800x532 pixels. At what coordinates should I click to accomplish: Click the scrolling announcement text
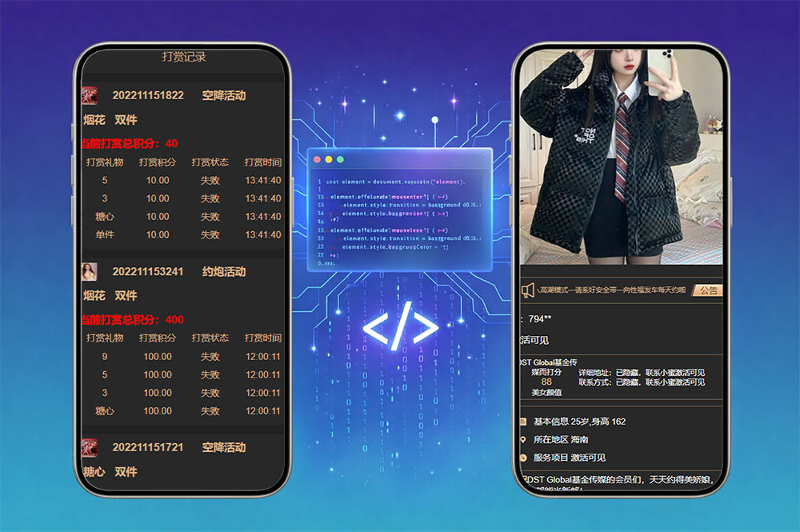tap(613, 290)
